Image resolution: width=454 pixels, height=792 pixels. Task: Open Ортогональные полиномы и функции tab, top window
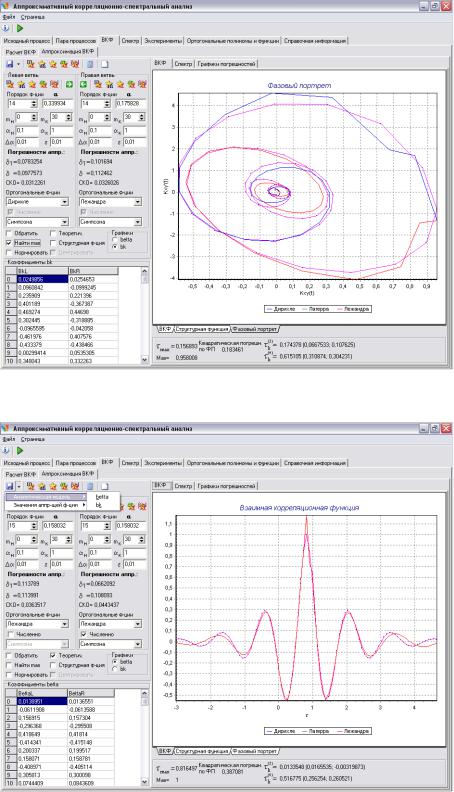(233, 41)
